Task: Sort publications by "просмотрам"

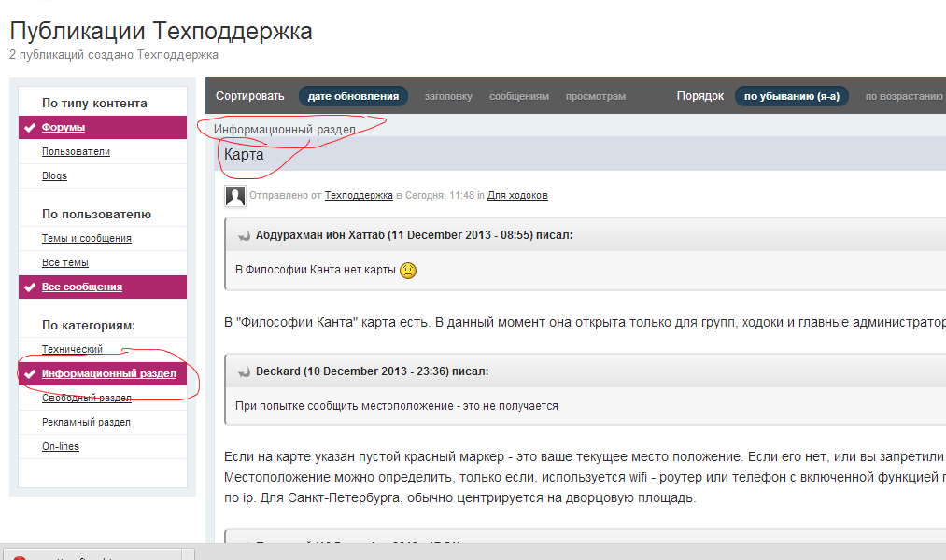Action: click(595, 96)
